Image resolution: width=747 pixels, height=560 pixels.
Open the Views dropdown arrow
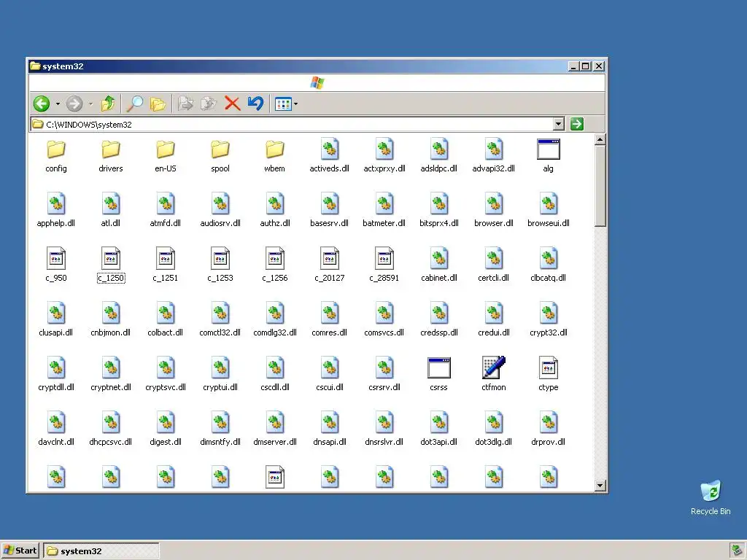point(296,104)
